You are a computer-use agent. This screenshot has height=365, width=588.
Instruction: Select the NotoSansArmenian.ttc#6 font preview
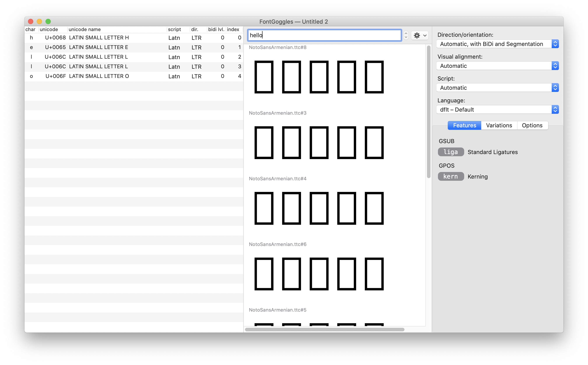[x=318, y=274]
